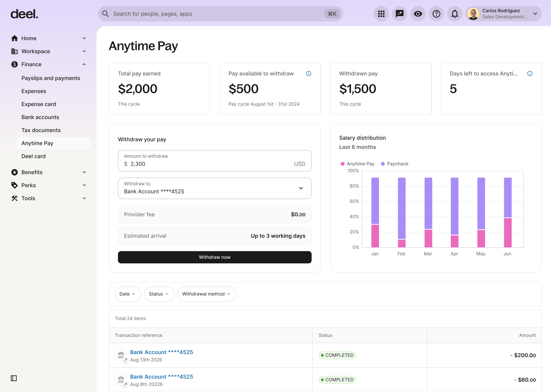Click the Amount to withdraw field
The width and height of the screenshot is (551, 392).
pos(214,161)
